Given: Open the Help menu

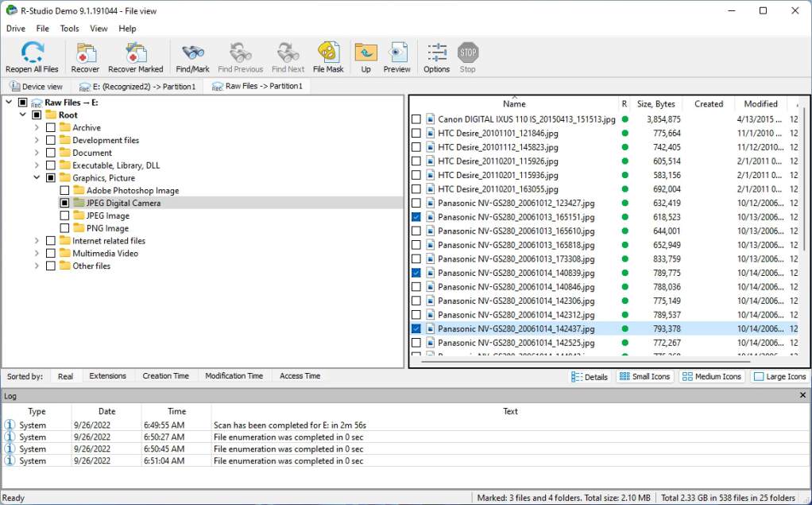Looking at the screenshot, I should click(x=127, y=29).
